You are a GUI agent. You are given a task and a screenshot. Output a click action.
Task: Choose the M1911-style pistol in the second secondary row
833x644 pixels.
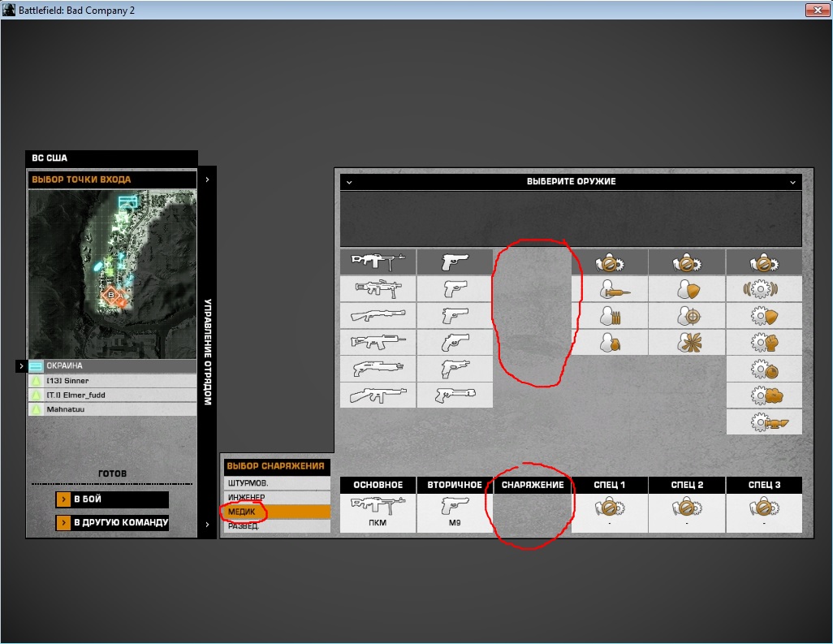coord(455,316)
